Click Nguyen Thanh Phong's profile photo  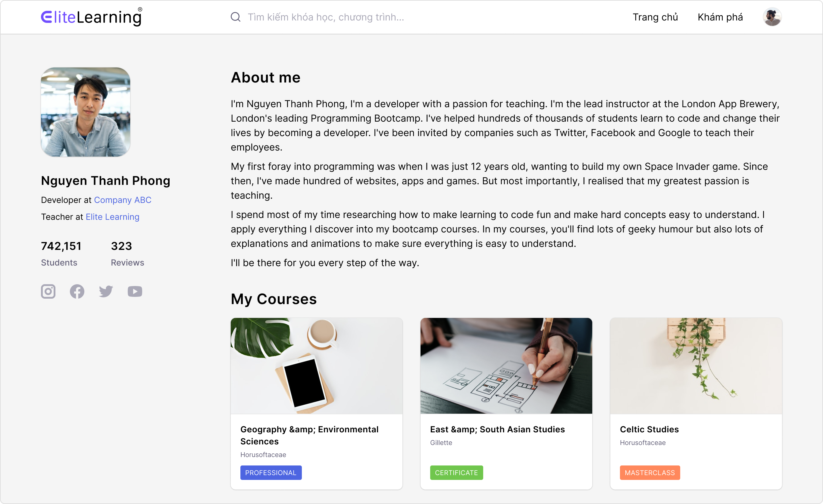click(86, 112)
